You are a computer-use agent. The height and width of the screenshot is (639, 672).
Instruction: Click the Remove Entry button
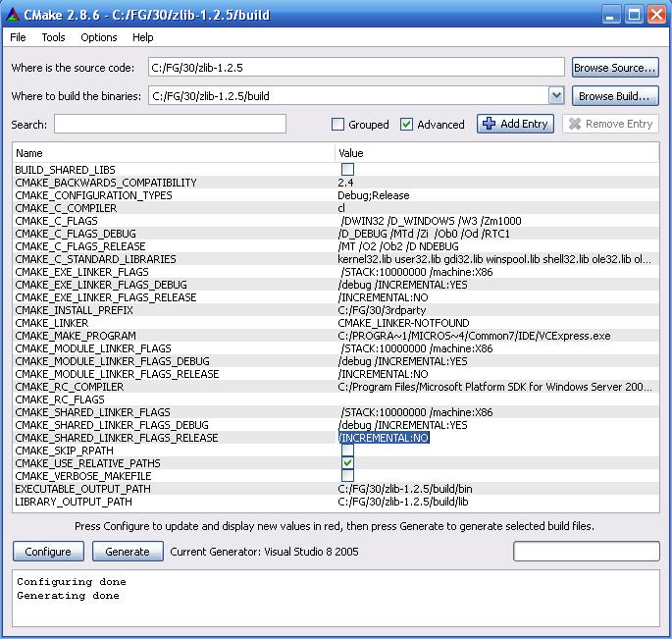pos(610,124)
